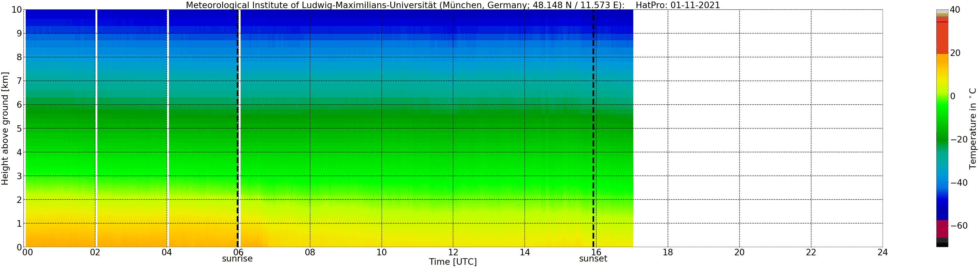Click the 'sunrise' label under the time axis
This screenshot has width=980, height=268.
237,259
